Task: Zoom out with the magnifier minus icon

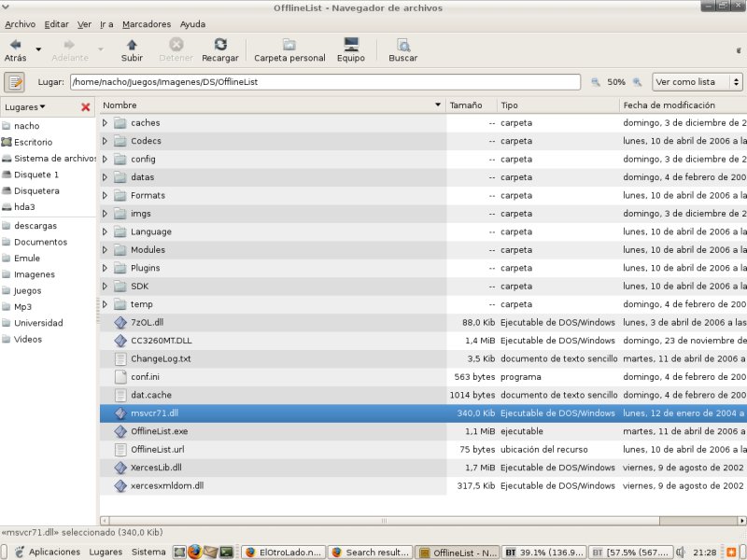Action: click(596, 82)
